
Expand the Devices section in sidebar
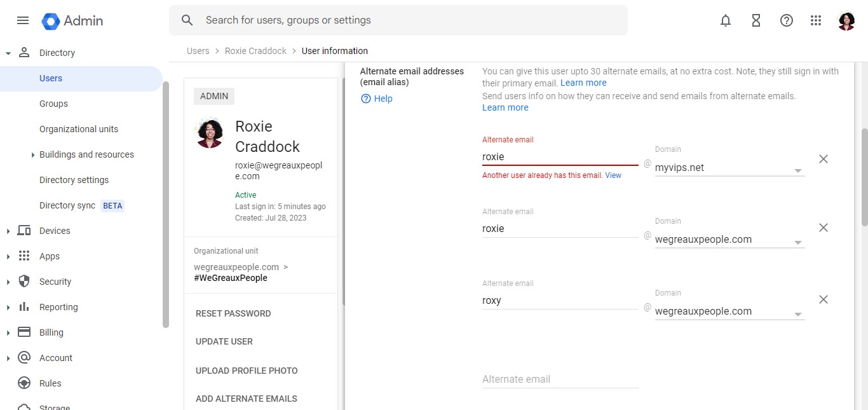[x=8, y=231]
